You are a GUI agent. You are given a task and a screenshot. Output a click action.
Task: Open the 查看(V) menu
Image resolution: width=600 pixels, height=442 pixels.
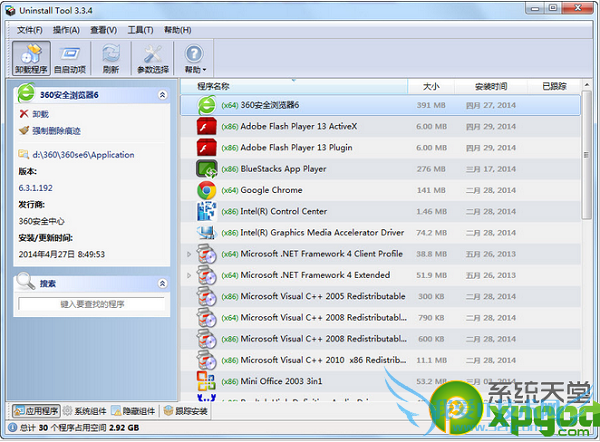pos(103,30)
